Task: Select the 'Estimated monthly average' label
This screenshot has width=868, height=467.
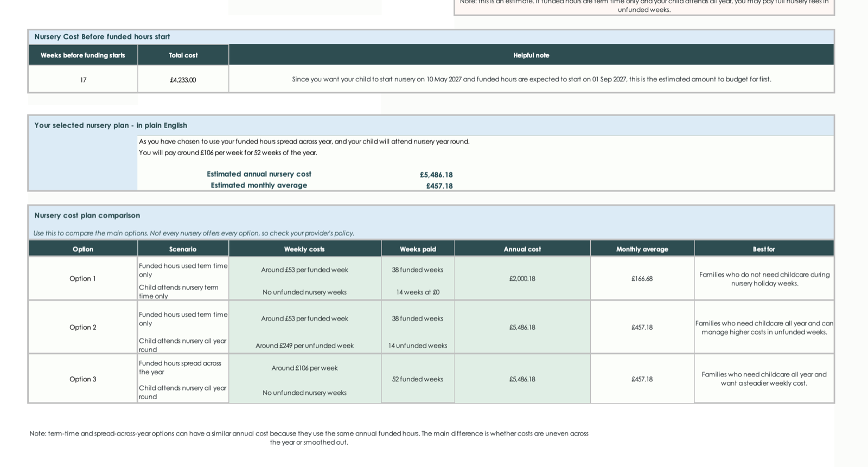Action: point(259,185)
